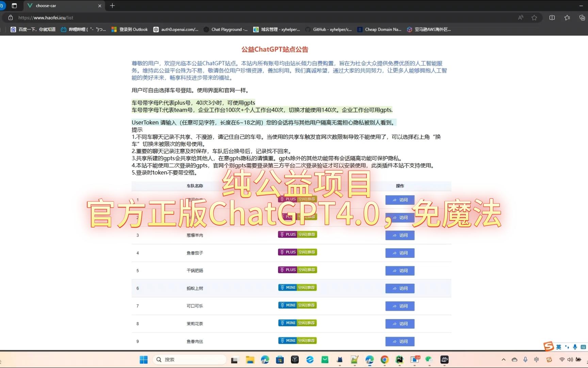Open the Windows Start menu

[144, 360]
